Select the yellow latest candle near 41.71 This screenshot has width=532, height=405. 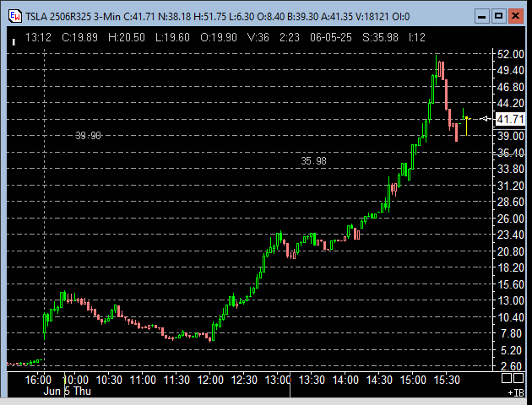coord(467,126)
